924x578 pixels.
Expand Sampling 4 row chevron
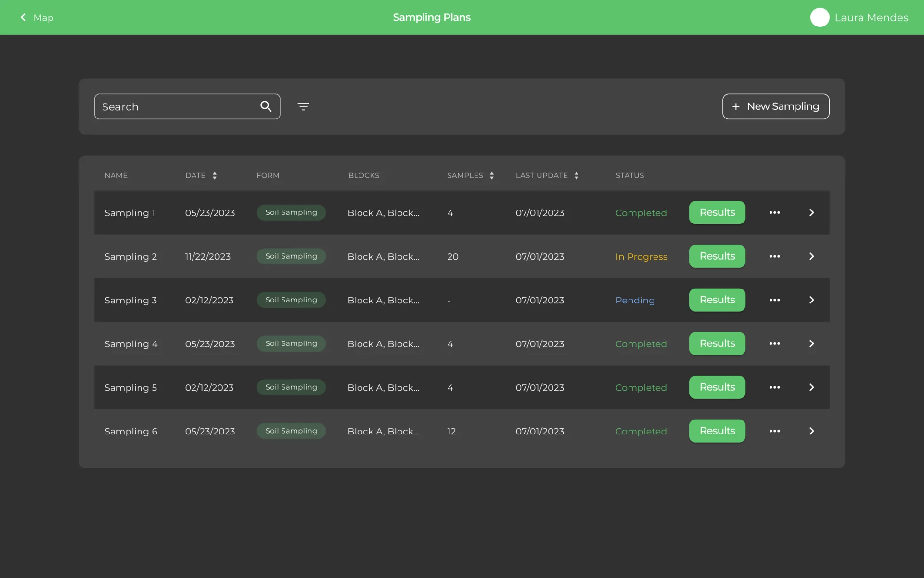[x=812, y=343]
